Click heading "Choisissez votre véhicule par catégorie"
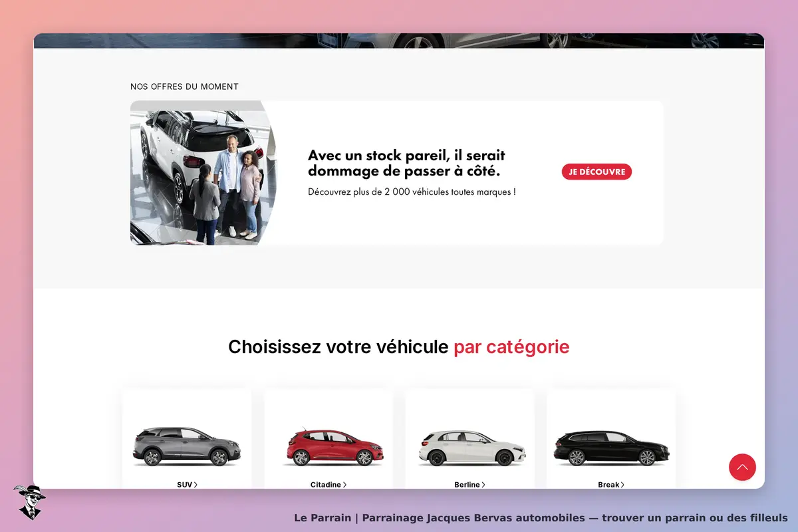 [398, 347]
